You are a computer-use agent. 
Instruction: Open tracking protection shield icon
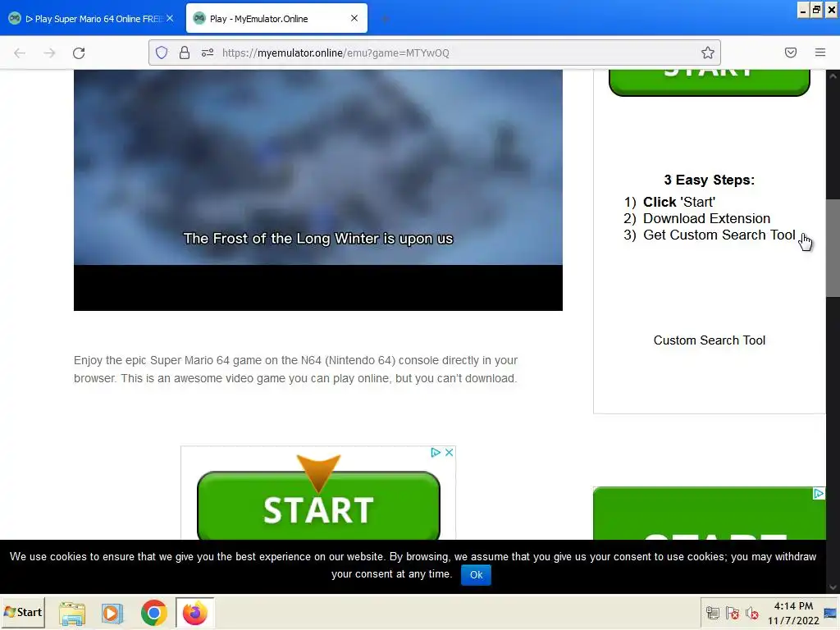pos(162,52)
